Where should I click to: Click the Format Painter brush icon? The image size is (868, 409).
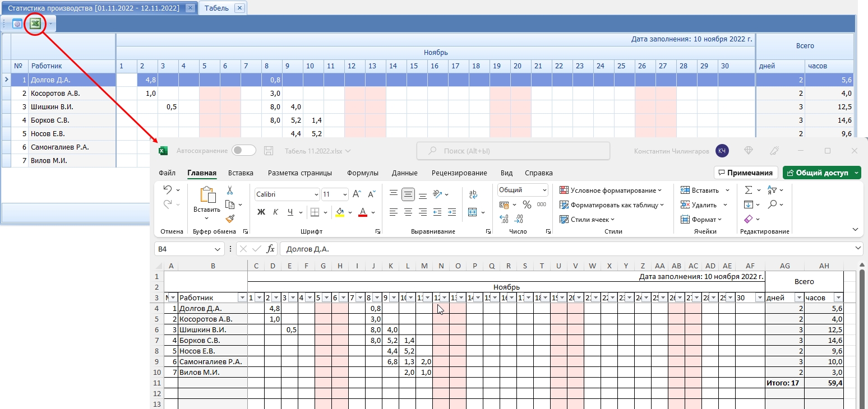click(x=230, y=219)
